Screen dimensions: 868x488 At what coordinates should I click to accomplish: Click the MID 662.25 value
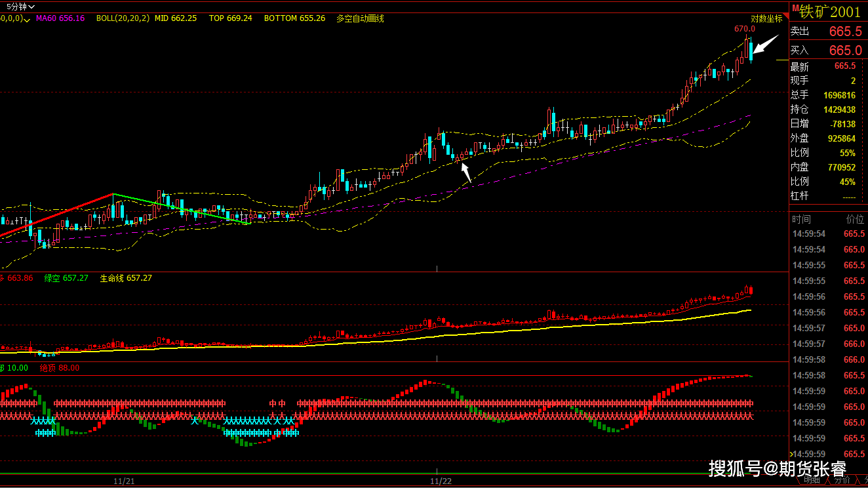pyautogui.click(x=176, y=18)
